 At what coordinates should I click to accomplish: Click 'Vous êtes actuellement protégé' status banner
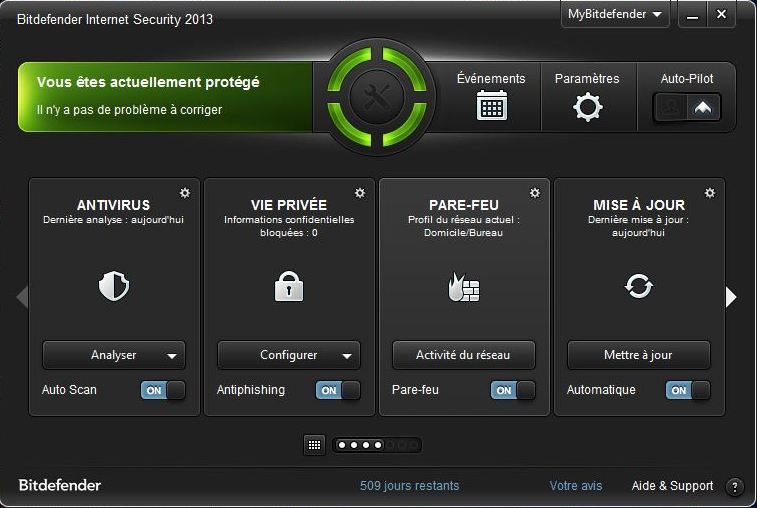[x=165, y=97]
